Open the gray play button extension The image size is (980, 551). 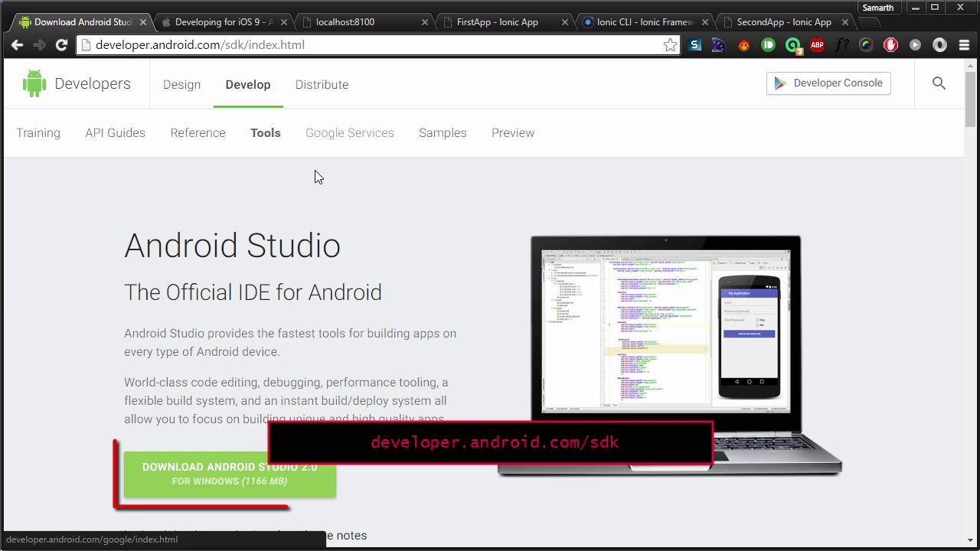(x=915, y=45)
